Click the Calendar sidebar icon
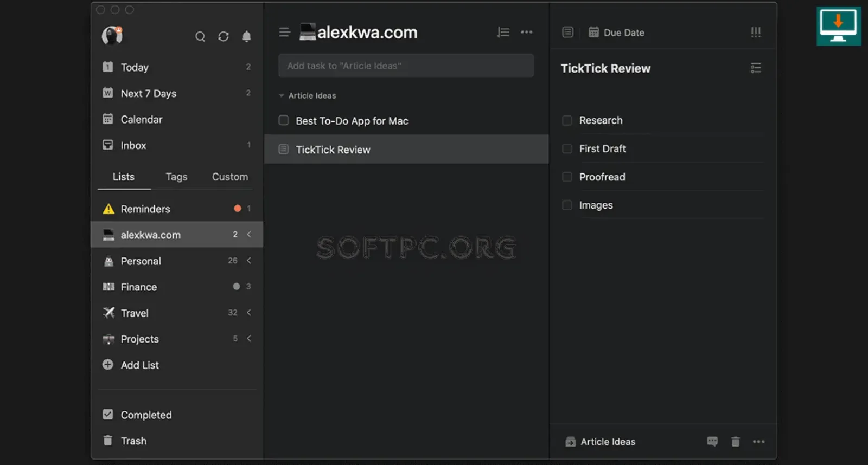Screen dimensions: 868x465 pos(108,119)
